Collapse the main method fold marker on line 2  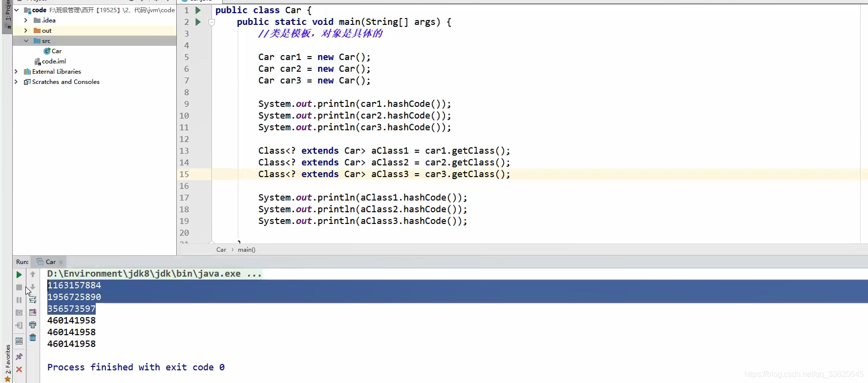coord(212,22)
